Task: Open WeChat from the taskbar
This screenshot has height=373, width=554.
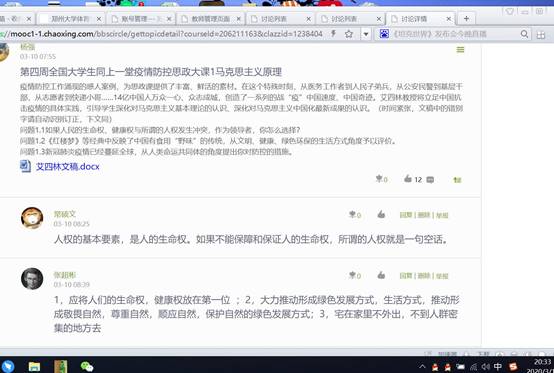Action: coord(87,366)
